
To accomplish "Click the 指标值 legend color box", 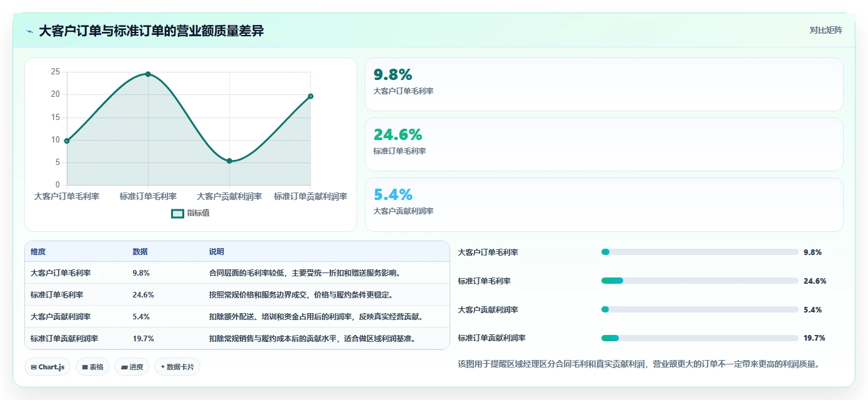I will [x=177, y=213].
